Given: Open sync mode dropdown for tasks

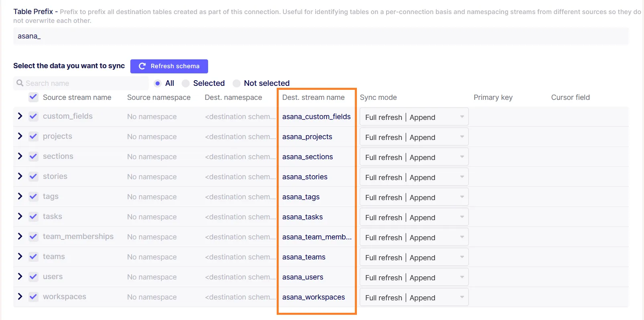Looking at the screenshot, I should point(414,217).
